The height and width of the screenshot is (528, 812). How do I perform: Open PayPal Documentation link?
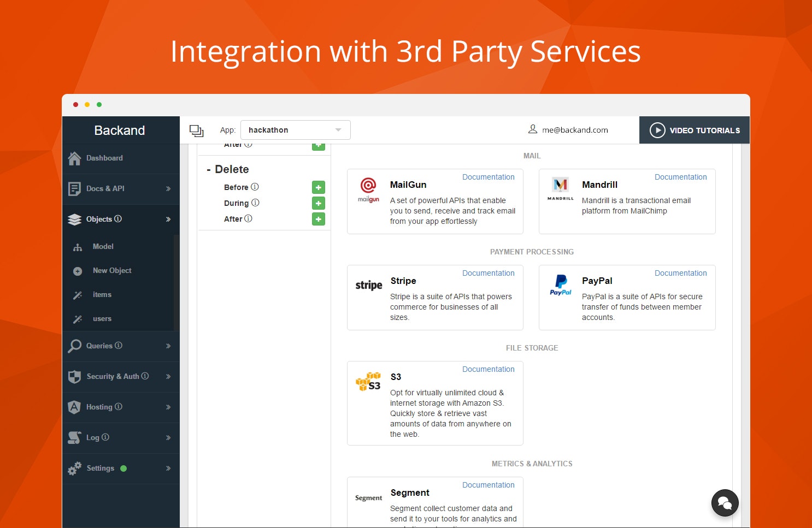(x=680, y=273)
